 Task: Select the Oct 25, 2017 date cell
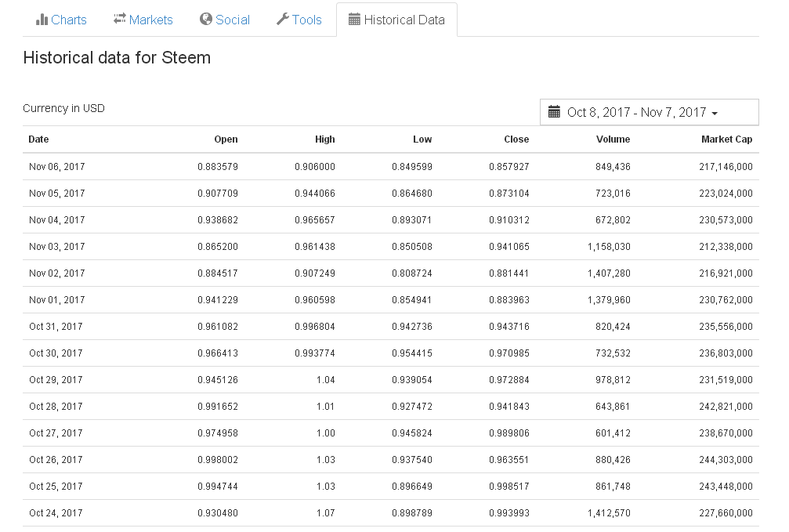[56, 487]
